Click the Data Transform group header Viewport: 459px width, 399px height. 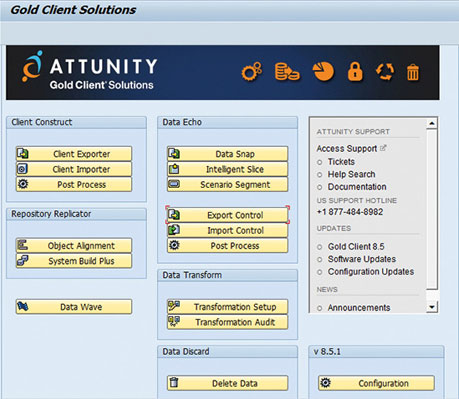point(227,275)
